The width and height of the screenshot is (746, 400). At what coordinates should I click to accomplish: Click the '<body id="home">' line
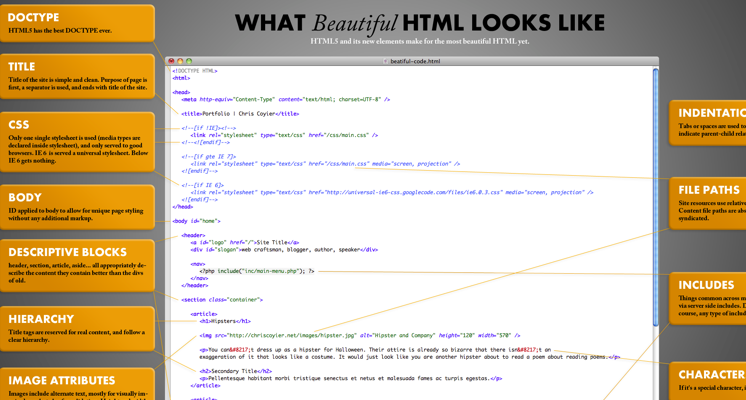coord(196,221)
